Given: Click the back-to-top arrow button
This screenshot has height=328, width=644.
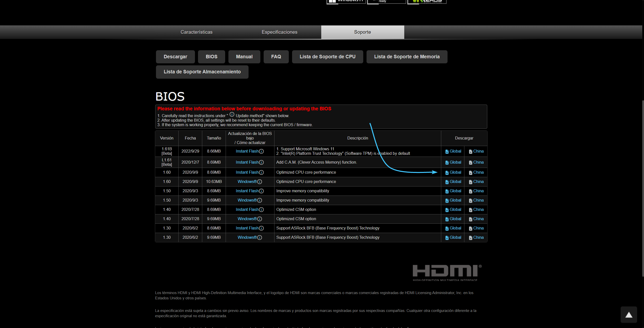Looking at the screenshot, I should coord(629,315).
